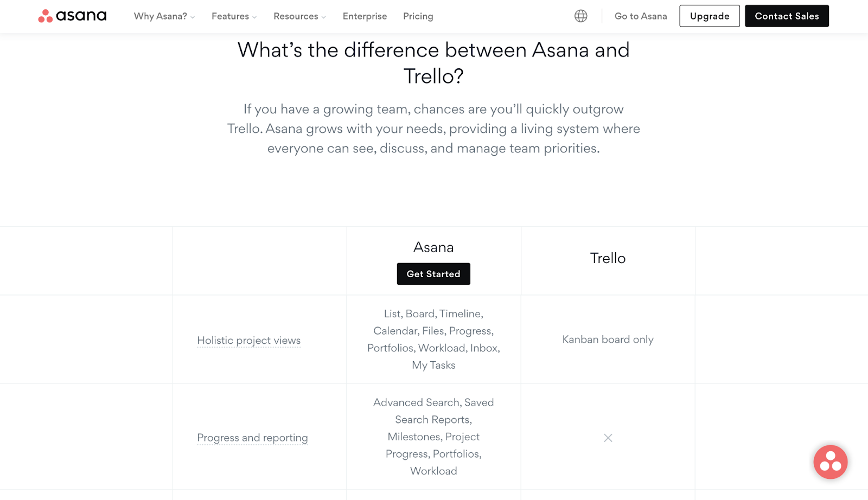Viewport: 868px width, 500px height.
Task: Click the Asana column heading
Action: pos(433,247)
